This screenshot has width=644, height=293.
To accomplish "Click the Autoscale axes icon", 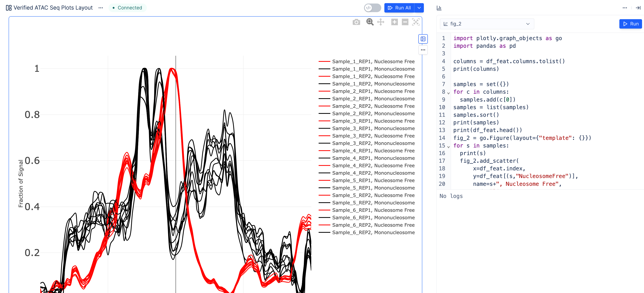I will [x=416, y=22].
